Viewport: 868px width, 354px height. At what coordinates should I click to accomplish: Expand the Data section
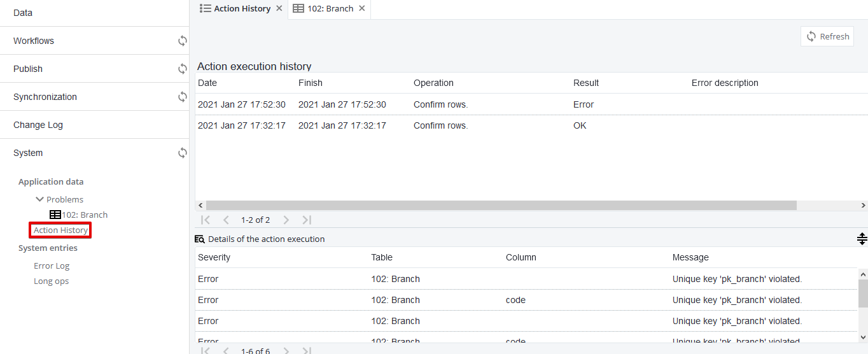(x=23, y=13)
